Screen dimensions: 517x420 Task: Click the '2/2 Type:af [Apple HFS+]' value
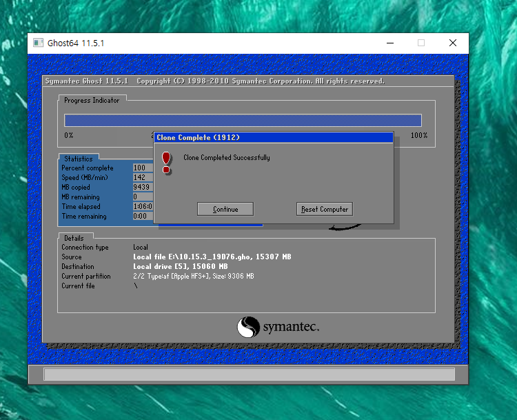pos(171,276)
